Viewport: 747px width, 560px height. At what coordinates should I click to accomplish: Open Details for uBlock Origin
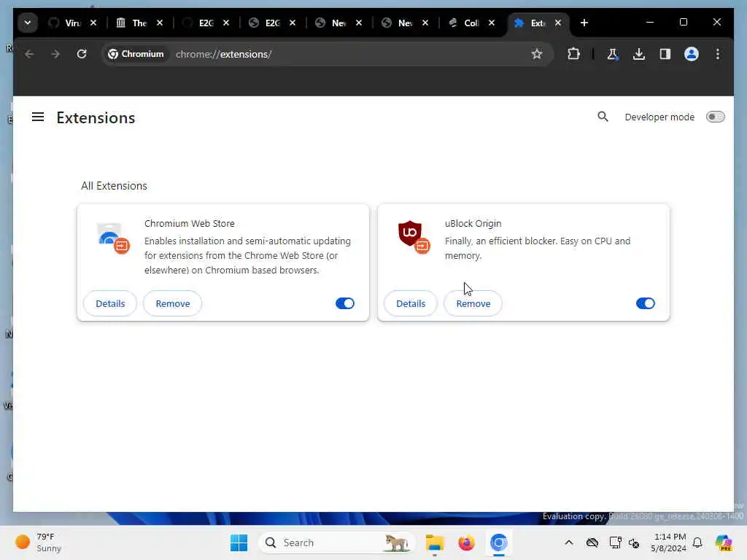tap(411, 303)
